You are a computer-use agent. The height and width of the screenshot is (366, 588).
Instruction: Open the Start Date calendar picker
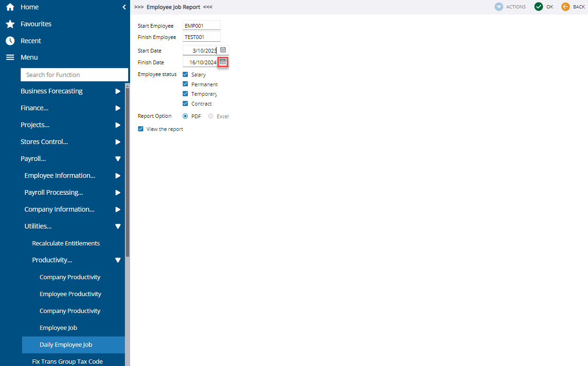tap(223, 50)
